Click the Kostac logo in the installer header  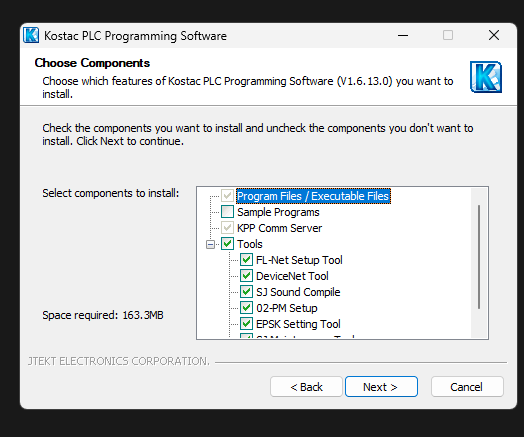tap(486, 77)
